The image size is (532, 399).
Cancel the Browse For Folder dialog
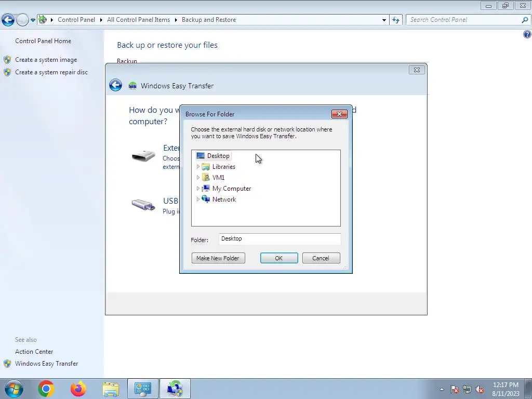(321, 258)
